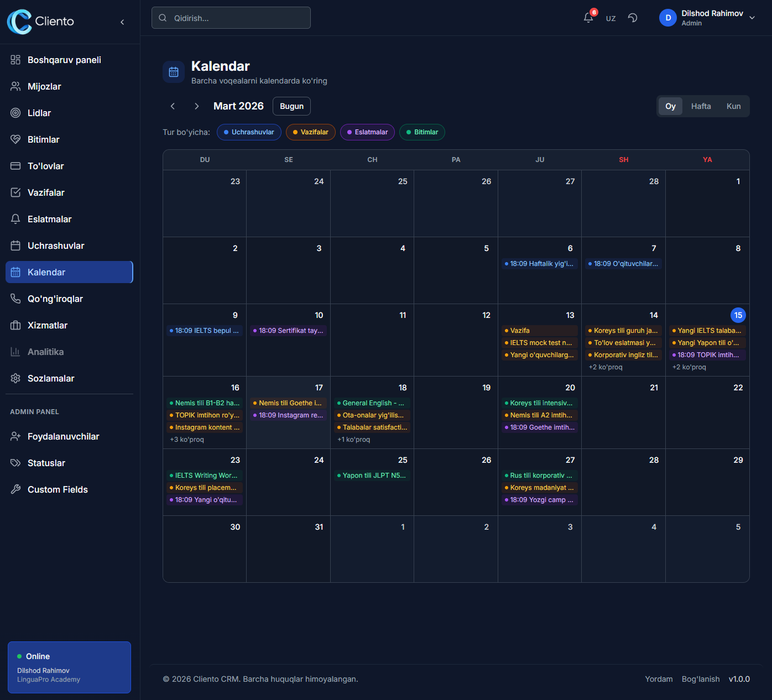The width and height of the screenshot is (772, 700).
Task: Click the Bitimlar handshake icon
Action: 15,139
